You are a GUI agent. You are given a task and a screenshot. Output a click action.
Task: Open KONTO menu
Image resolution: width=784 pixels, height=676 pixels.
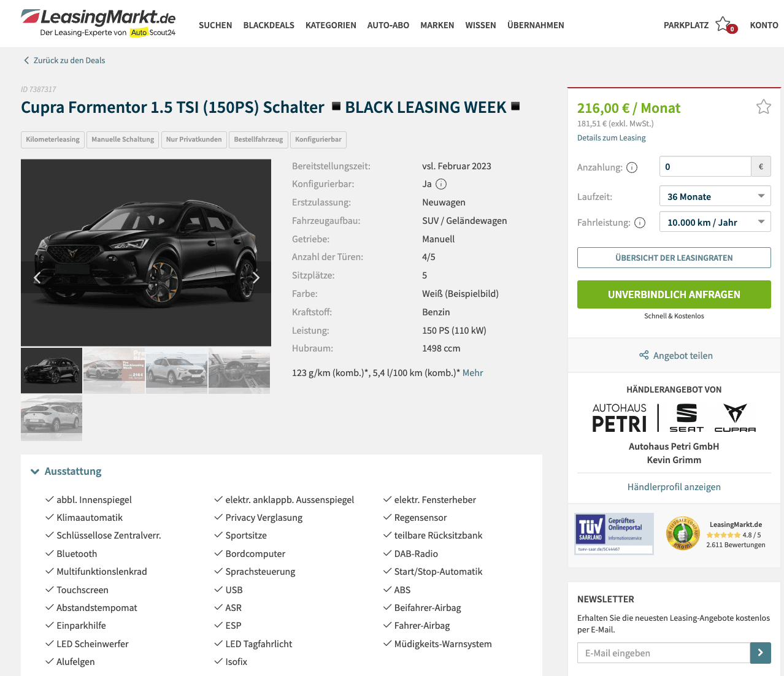(764, 25)
